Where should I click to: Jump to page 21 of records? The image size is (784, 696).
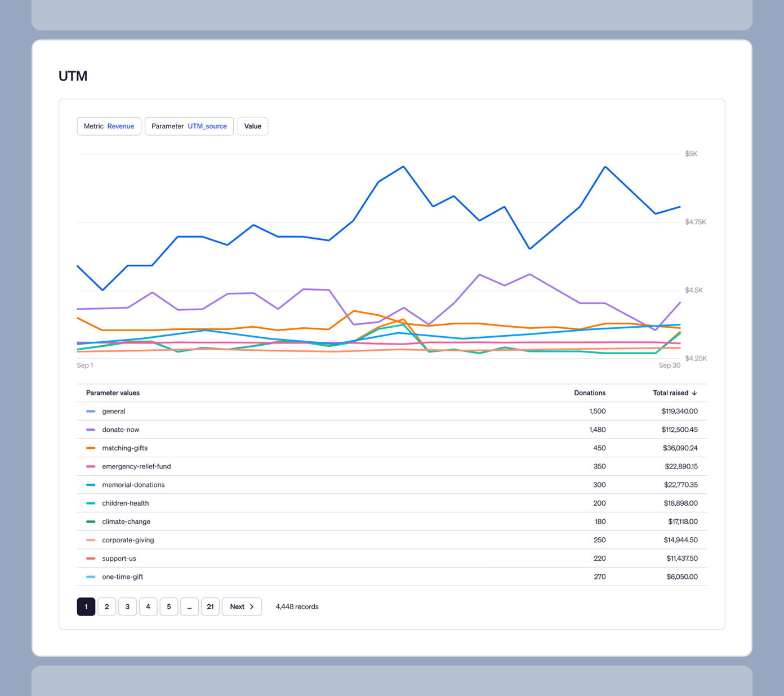point(210,606)
